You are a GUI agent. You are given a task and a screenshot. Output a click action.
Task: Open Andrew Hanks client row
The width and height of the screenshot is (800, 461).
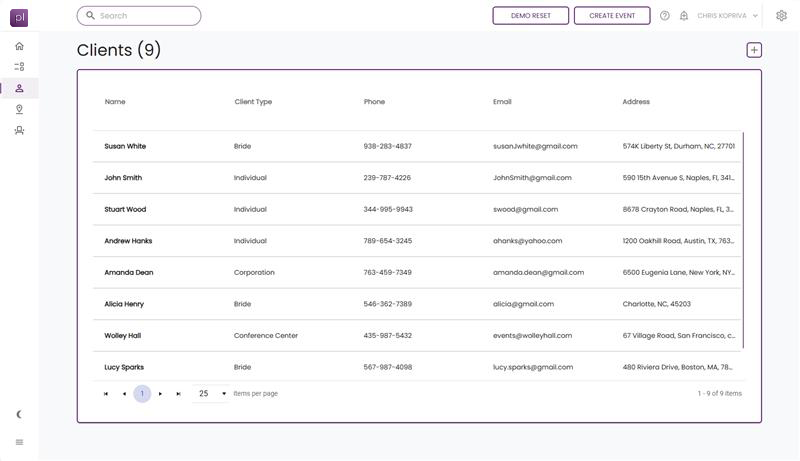click(417, 241)
